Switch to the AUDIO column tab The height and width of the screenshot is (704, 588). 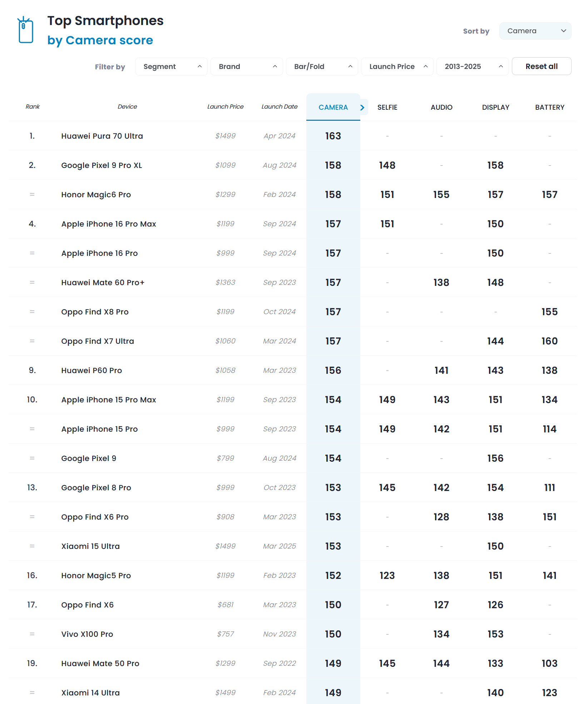(441, 107)
